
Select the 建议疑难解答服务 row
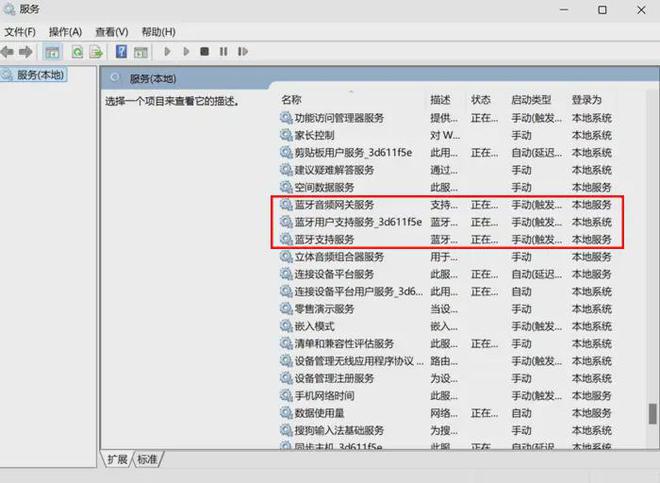click(446, 170)
